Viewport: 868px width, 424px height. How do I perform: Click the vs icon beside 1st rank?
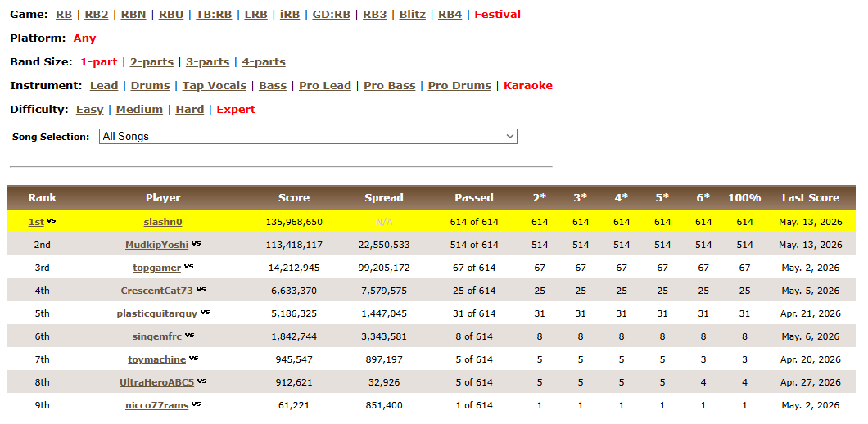point(51,220)
